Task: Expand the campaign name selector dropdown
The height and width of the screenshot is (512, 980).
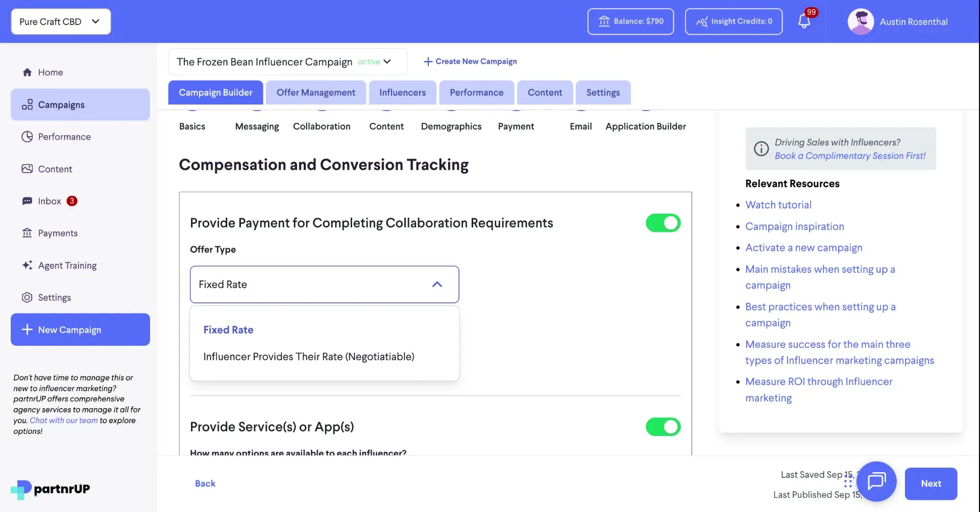Action: click(387, 61)
